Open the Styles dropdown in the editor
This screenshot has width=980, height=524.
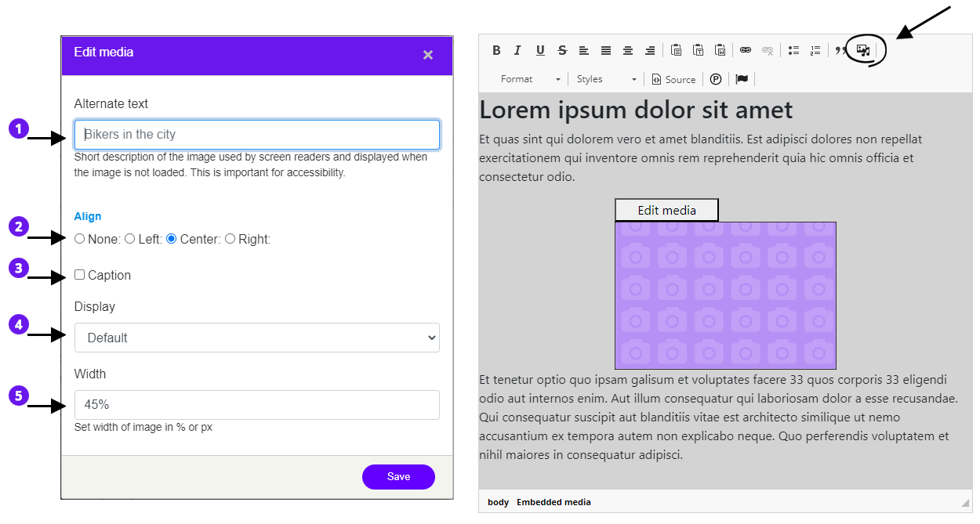pos(607,79)
